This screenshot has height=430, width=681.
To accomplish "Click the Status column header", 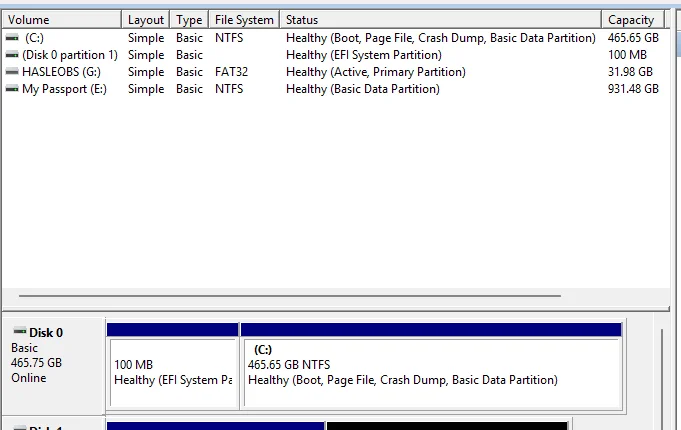I will click(x=440, y=20).
